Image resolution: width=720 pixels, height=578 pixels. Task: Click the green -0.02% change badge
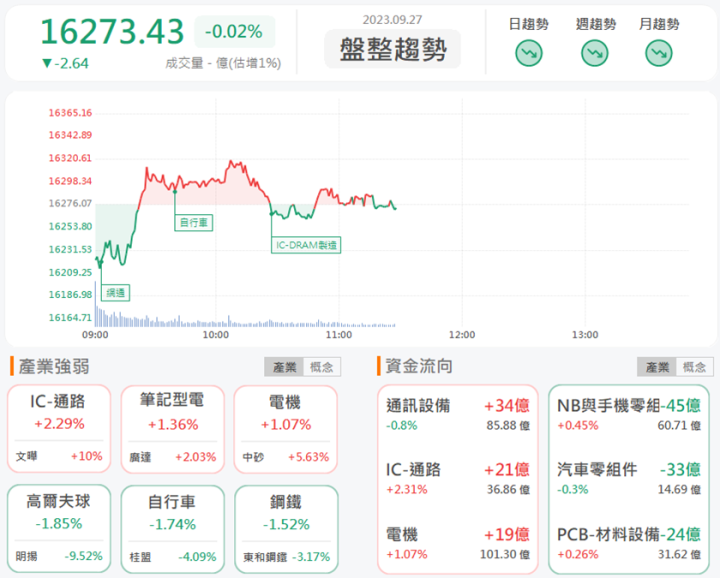(233, 32)
